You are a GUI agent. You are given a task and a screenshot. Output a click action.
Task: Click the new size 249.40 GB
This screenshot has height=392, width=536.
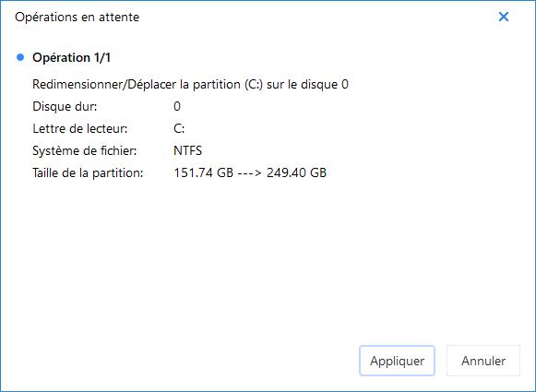[297, 172]
